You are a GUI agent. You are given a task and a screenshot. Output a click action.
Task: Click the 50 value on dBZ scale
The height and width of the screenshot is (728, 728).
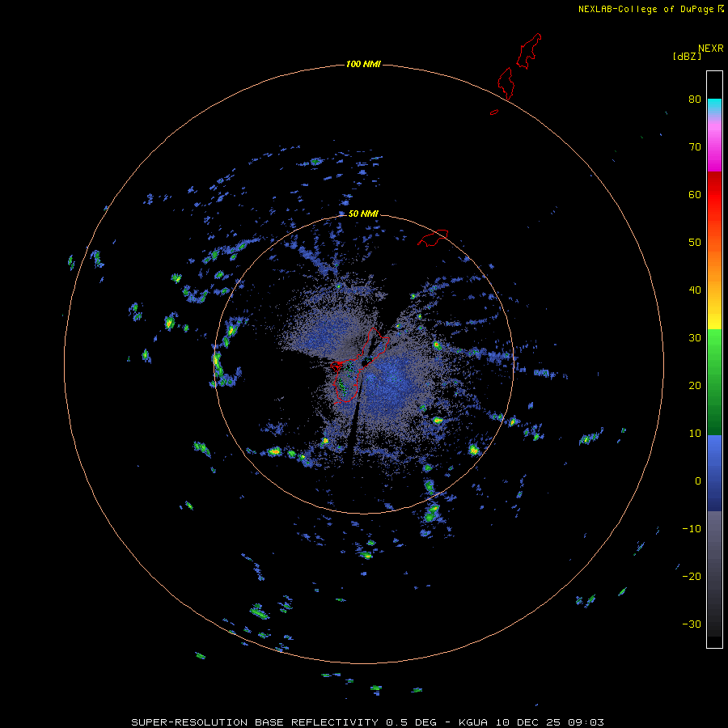(x=695, y=243)
